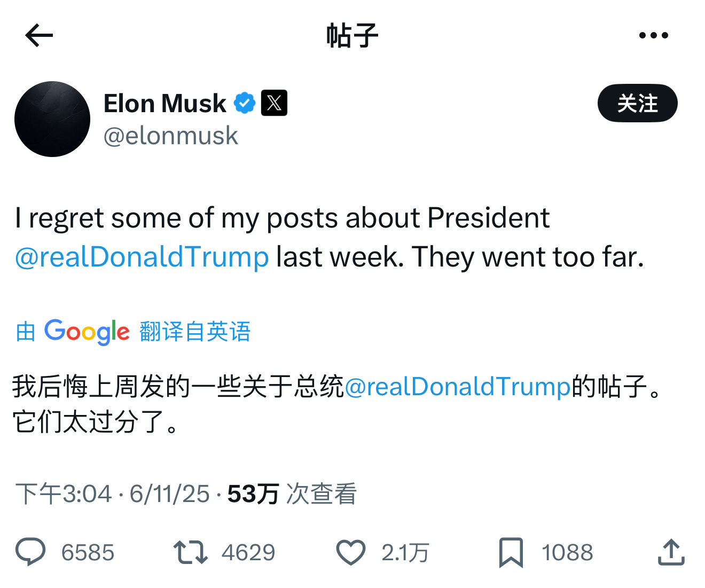The height and width of the screenshot is (588, 705).
Task: Click the blue verified badge
Action: coord(245,103)
